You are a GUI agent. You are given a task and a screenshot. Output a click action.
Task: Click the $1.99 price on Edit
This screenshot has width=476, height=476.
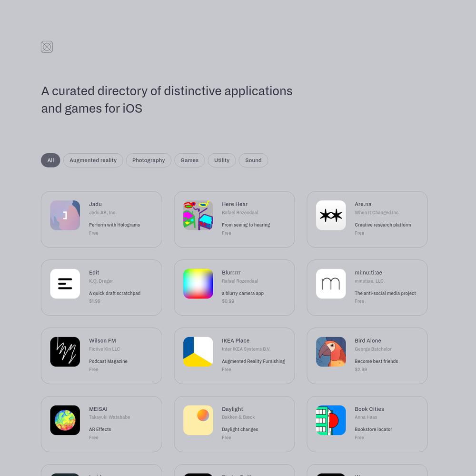click(x=95, y=301)
